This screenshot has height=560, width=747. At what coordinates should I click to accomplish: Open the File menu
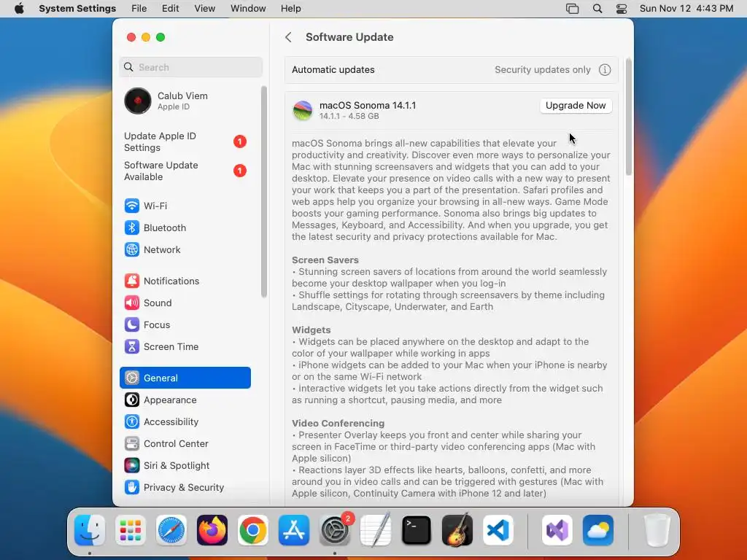139,9
